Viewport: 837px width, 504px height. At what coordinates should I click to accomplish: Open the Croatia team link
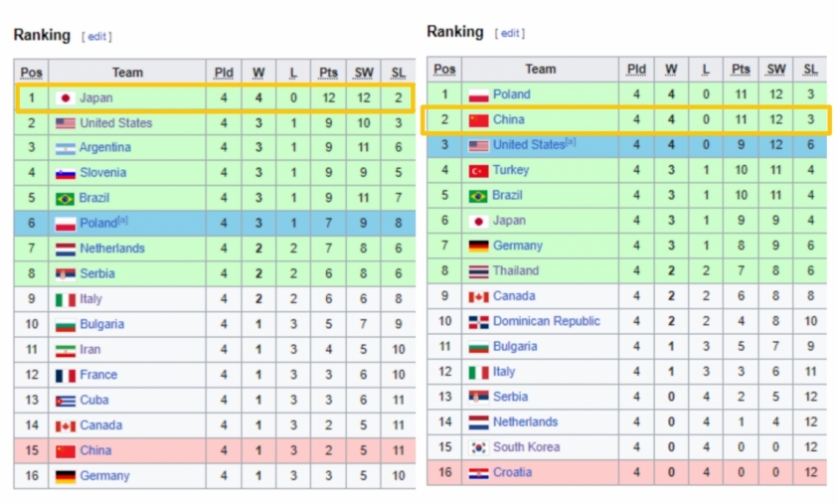tap(513, 472)
